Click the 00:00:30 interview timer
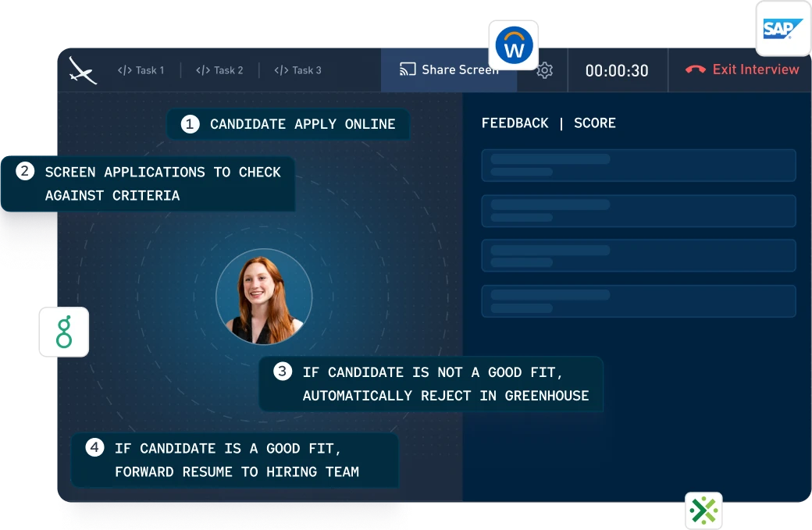The image size is (812, 530). [x=617, y=70]
